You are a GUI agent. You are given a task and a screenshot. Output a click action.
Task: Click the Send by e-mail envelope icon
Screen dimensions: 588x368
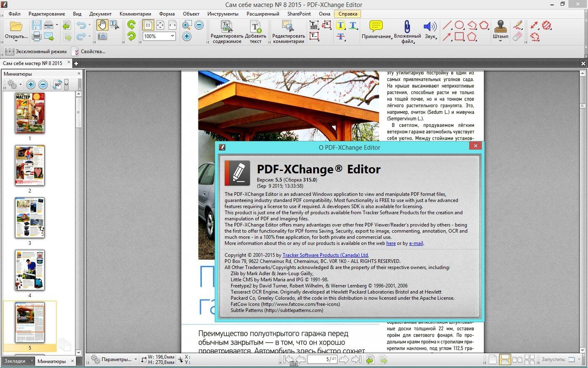(x=49, y=36)
